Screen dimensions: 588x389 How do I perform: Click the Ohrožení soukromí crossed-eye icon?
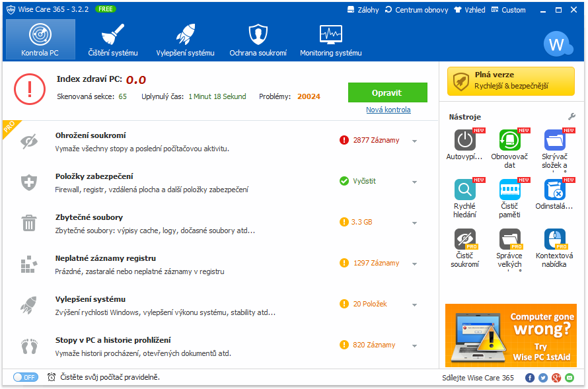point(29,141)
